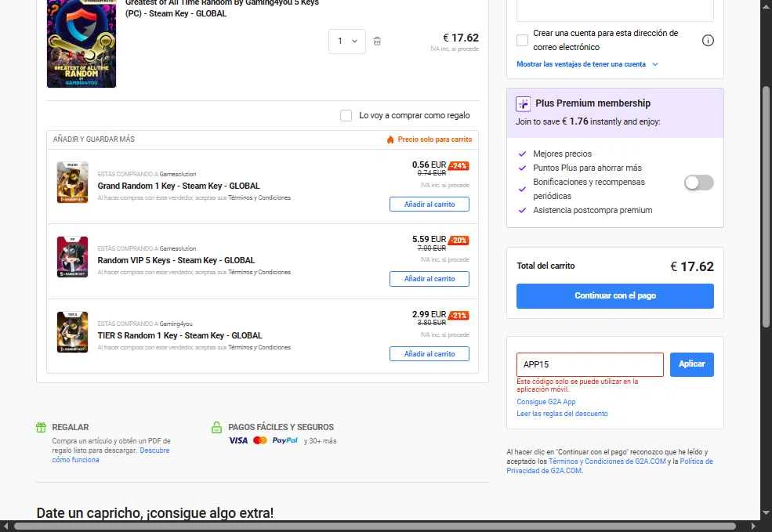The image size is (772, 532).
Task: Click the Plus Premium sparkle icon
Action: click(523, 104)
